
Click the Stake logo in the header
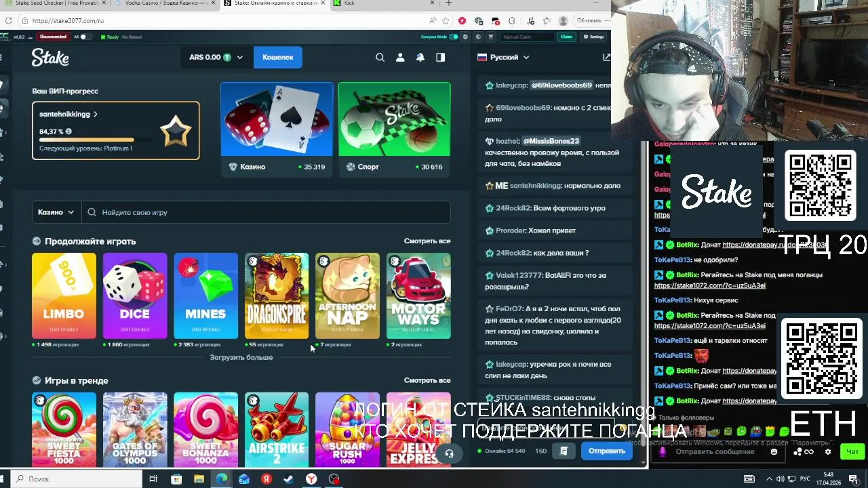(50, 58)
